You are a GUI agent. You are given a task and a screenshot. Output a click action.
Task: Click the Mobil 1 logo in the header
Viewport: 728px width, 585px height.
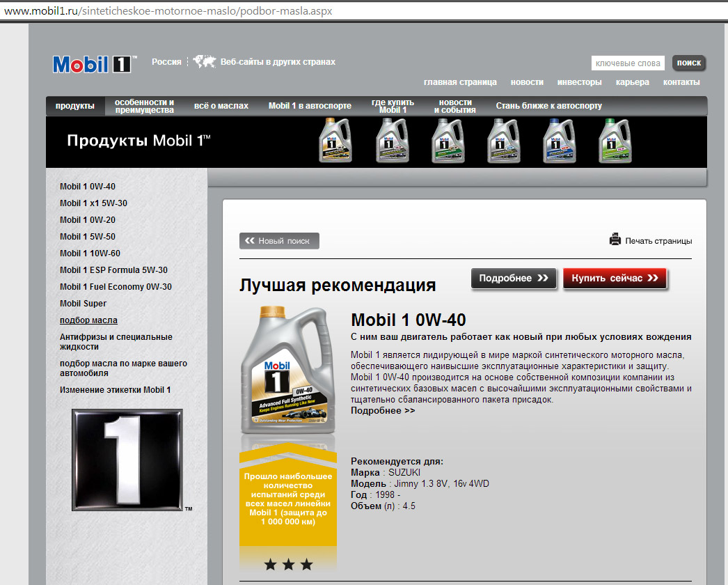(x=92, y=64)
